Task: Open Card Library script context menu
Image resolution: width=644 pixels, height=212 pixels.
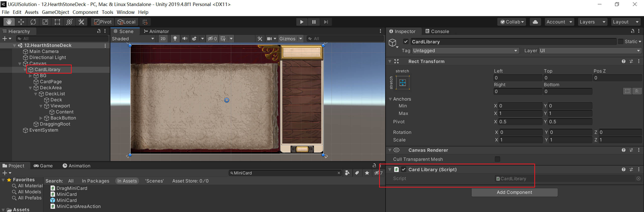Action: (x=639, y=169)
